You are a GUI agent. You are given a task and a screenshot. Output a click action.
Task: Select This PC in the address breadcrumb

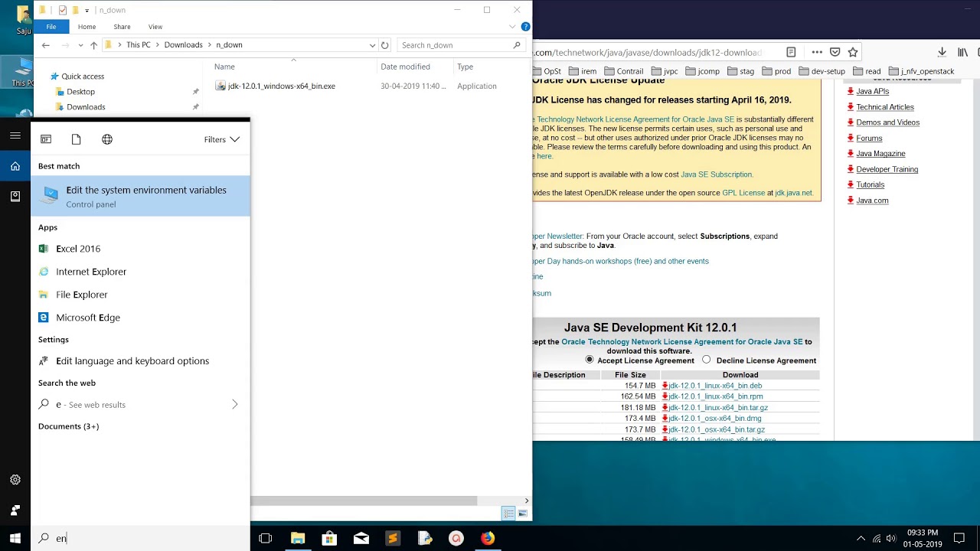click(x=139, y=45)
